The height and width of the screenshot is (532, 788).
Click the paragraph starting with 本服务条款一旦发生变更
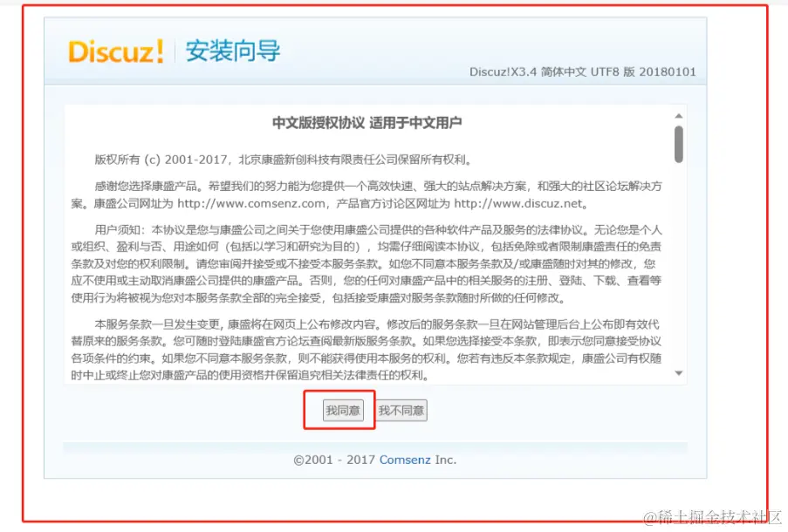coord(367,350)
